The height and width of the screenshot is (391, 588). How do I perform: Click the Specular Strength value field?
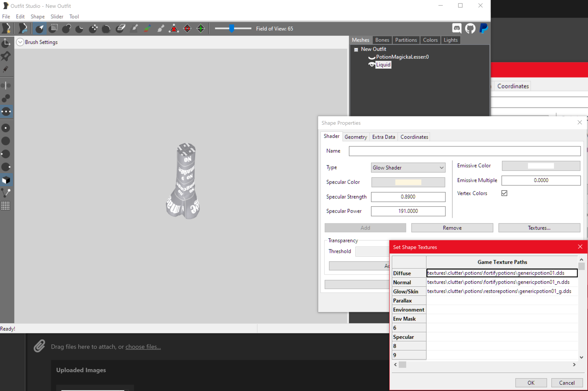click(408, 197)
